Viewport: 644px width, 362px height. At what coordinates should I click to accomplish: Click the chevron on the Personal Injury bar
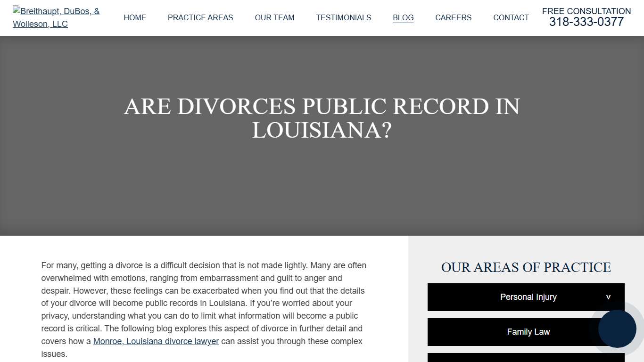608,297
